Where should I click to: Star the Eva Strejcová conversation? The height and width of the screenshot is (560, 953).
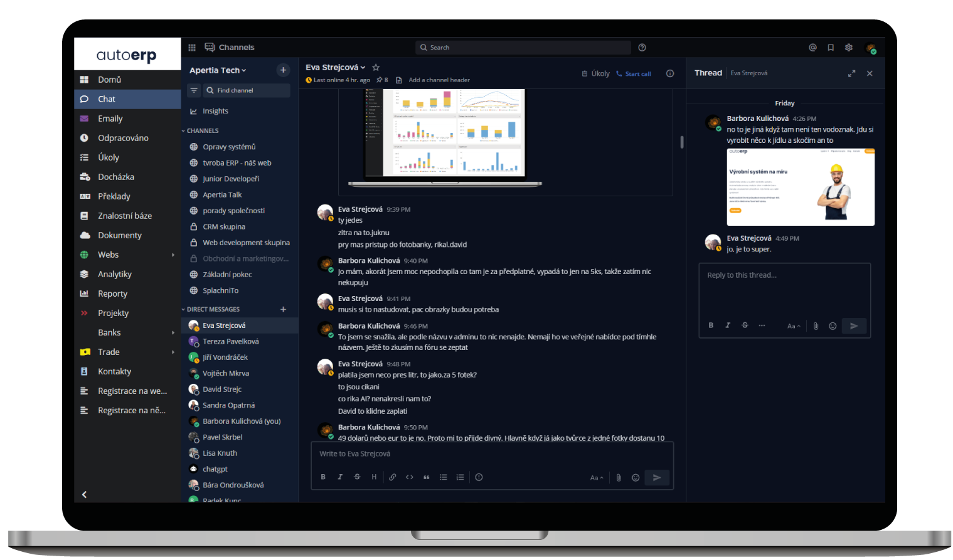pos(375,67)
